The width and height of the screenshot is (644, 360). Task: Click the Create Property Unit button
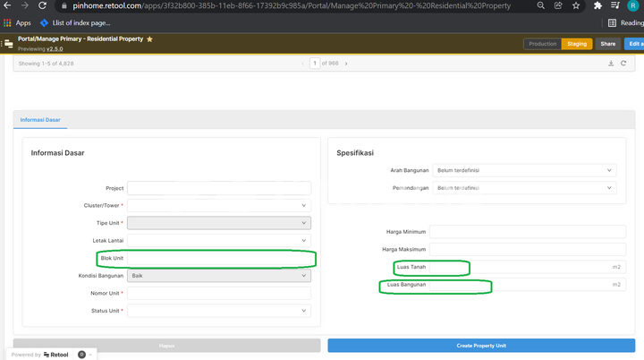(481, 346)
